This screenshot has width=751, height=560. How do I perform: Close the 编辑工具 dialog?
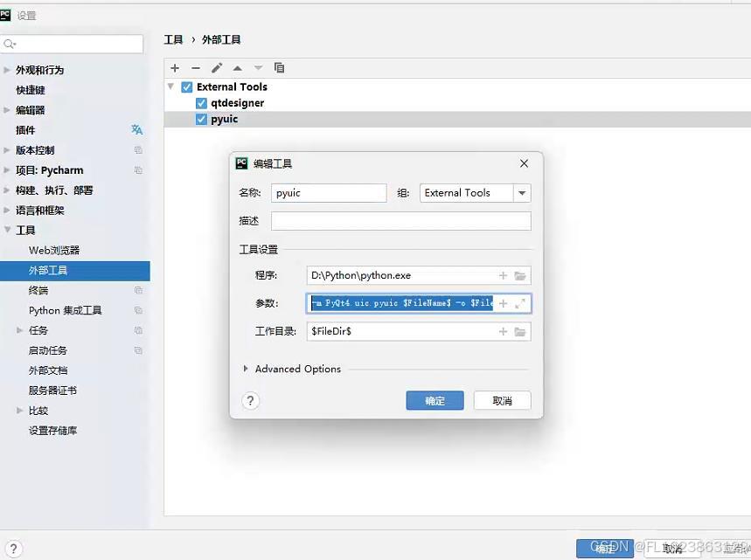pyautogui.click(x=524, y=163)
